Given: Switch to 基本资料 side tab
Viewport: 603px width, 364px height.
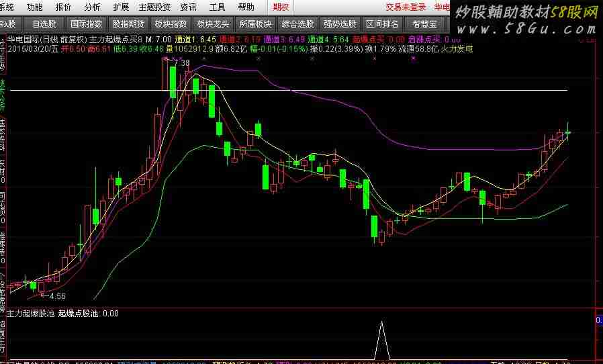Looking at the screenshot, I should point(3,136).
